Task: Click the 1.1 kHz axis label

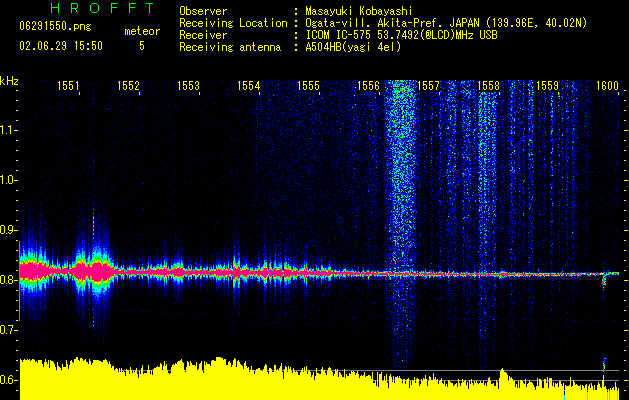Action: [x=7, y=130]
